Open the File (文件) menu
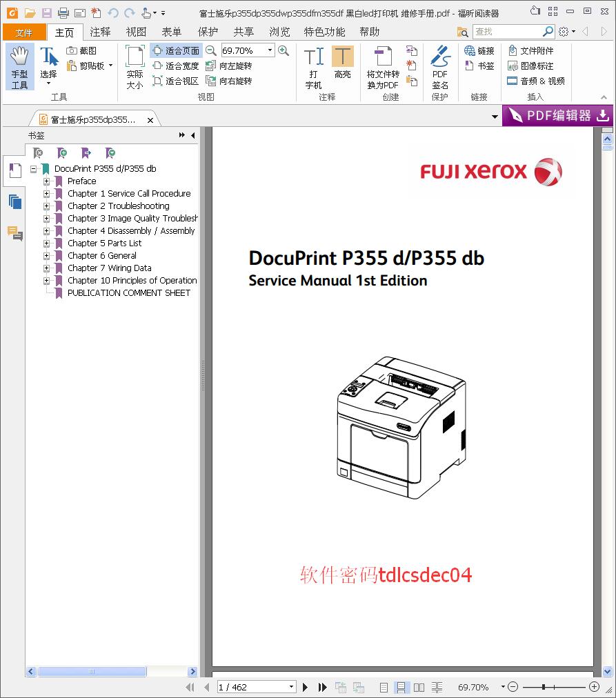Screen dimensions: 616x698 click(24, 32)
